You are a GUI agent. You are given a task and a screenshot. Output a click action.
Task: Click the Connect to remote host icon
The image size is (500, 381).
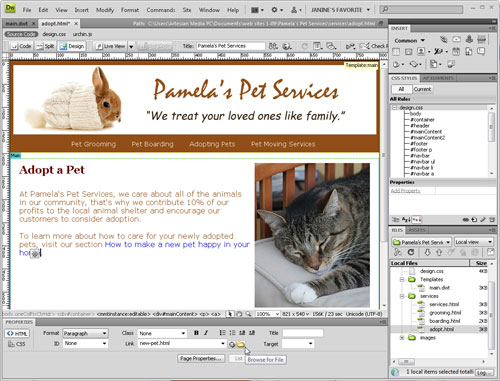[397, 252]
